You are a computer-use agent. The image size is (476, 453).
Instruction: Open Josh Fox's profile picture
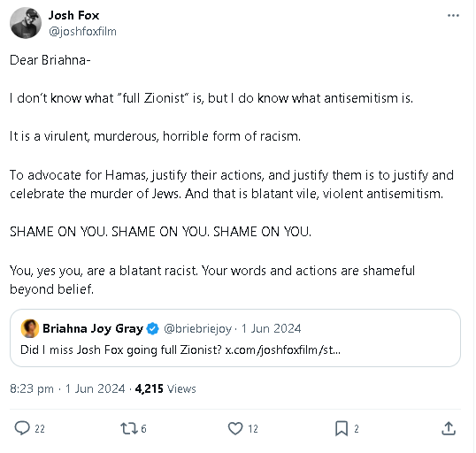point(26,23)
